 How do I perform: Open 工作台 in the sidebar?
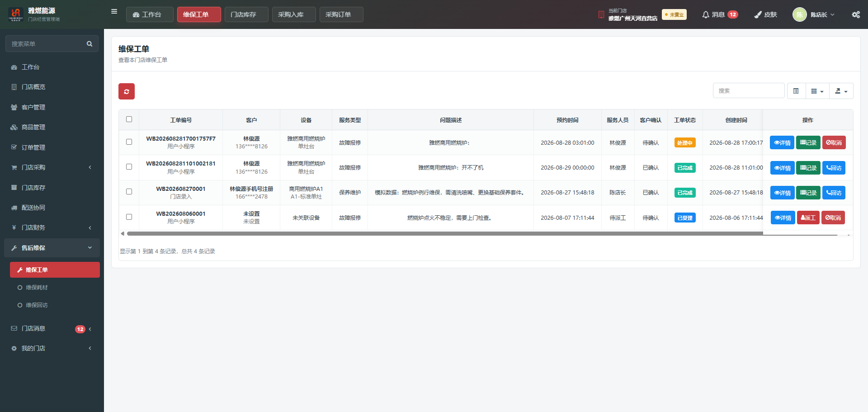tap(52, 67)
